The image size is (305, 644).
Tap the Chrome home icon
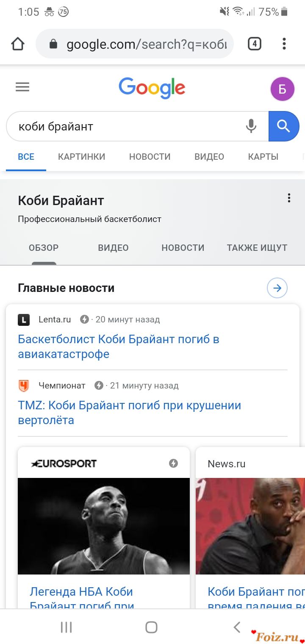(x=18, y=44)
